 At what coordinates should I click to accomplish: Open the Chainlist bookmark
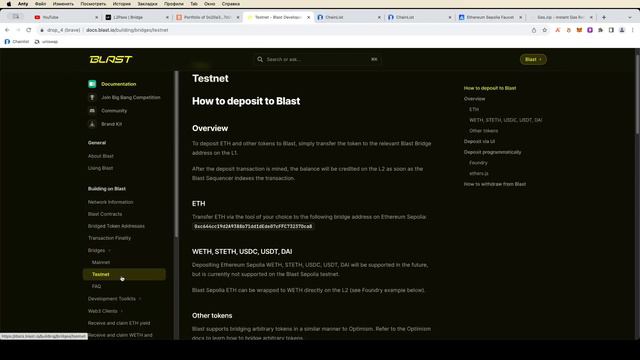click(x=17, y=42)
